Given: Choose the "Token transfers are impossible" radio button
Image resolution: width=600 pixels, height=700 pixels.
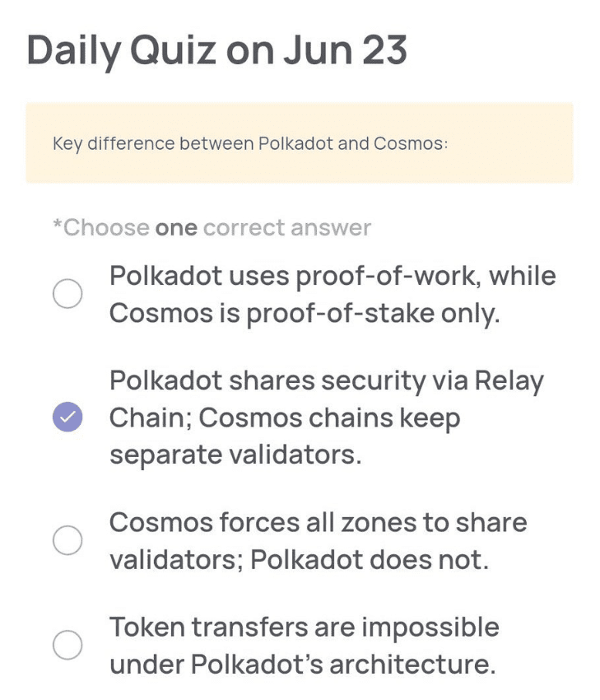Looking at the screenshot, I should tap(67, 646).
